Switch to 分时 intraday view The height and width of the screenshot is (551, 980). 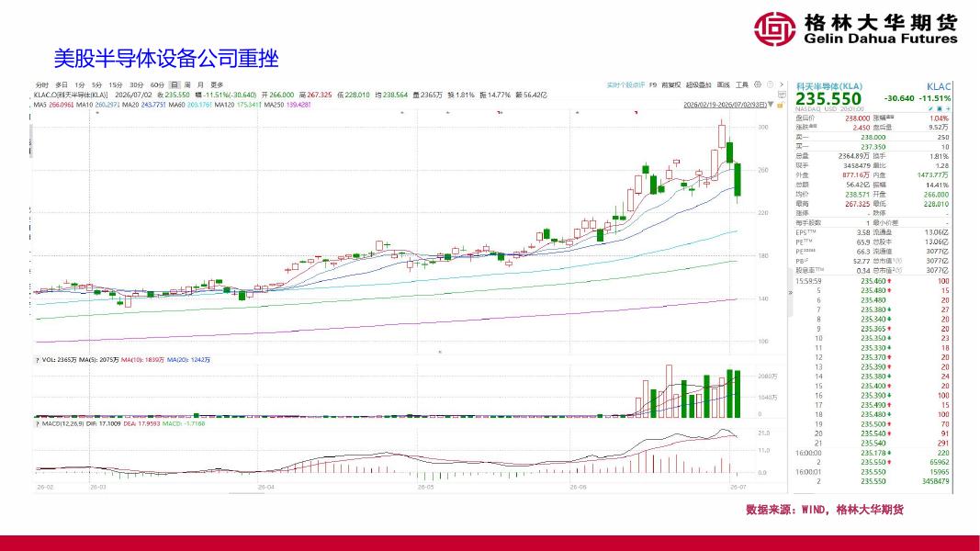42,85
